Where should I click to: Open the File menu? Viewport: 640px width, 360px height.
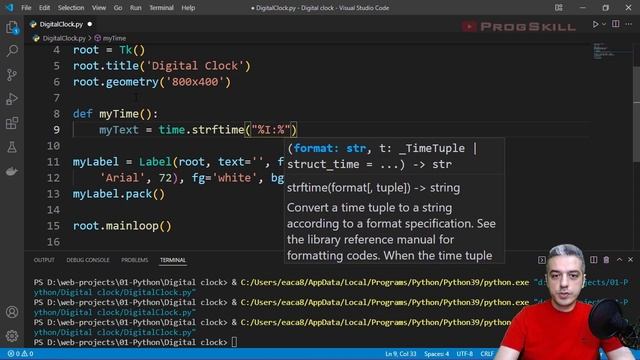[26, 8]
